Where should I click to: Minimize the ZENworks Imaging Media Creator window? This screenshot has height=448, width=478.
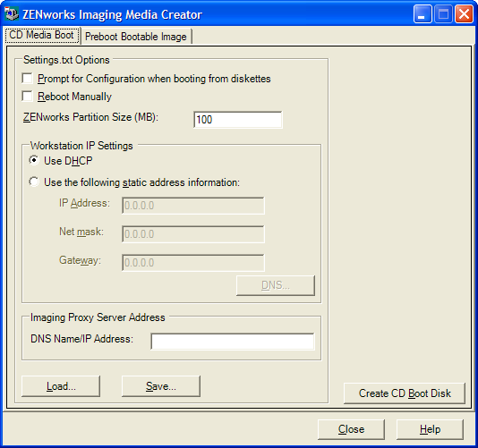coord(423,14)
